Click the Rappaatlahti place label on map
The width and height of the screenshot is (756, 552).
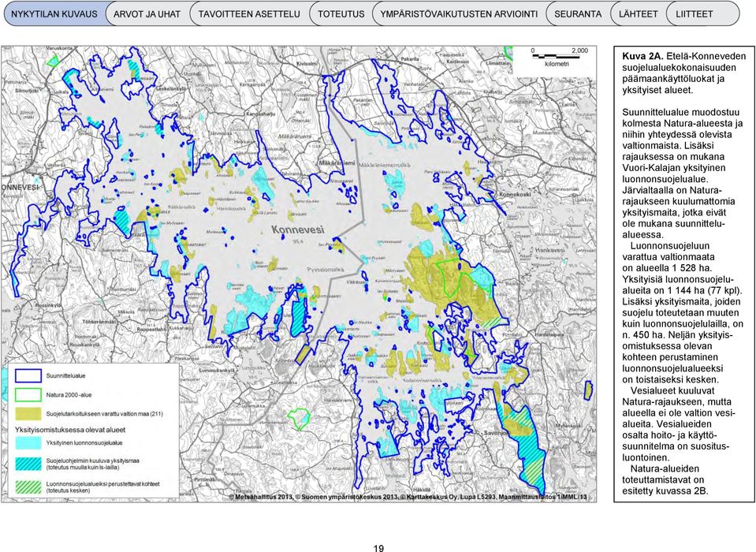point(152,330)
